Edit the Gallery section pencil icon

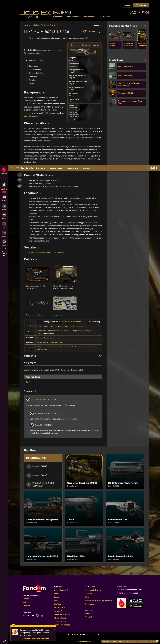(x=36, y=259)
